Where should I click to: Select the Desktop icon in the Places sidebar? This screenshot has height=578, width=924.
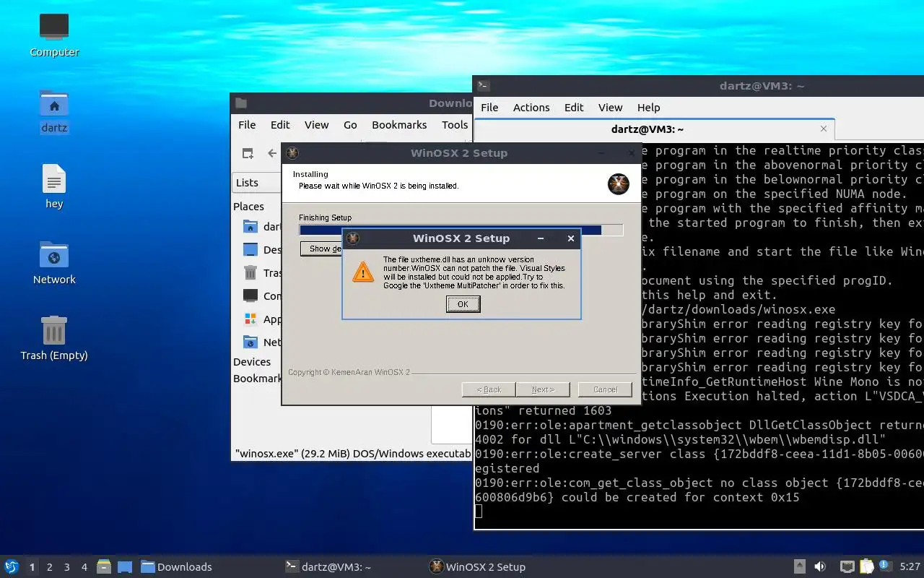(x=250, y=250)
